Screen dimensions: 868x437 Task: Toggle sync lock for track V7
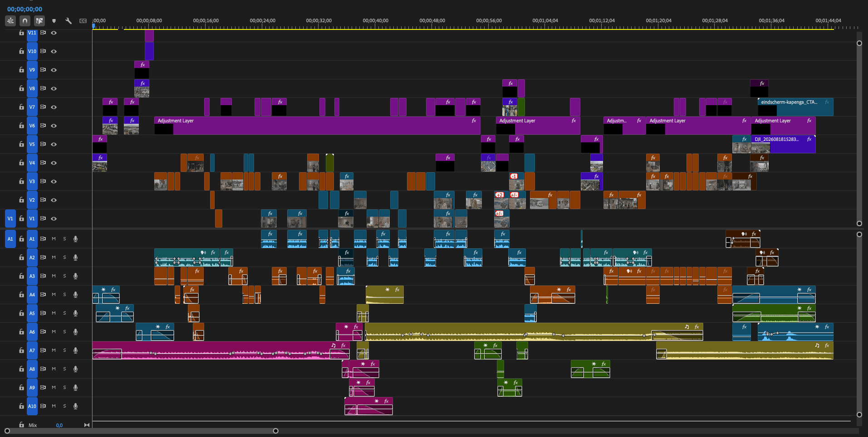point(43,107)
